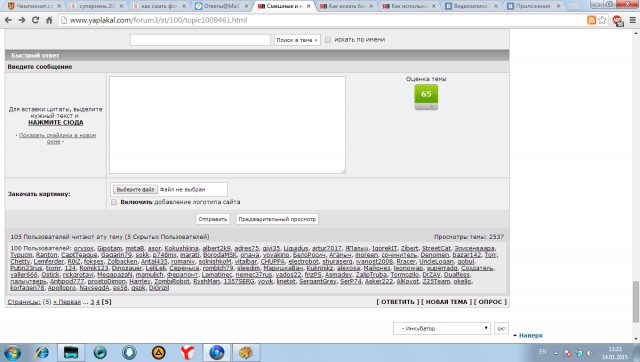
Task: Click the topic search input field
Action: 200,40
